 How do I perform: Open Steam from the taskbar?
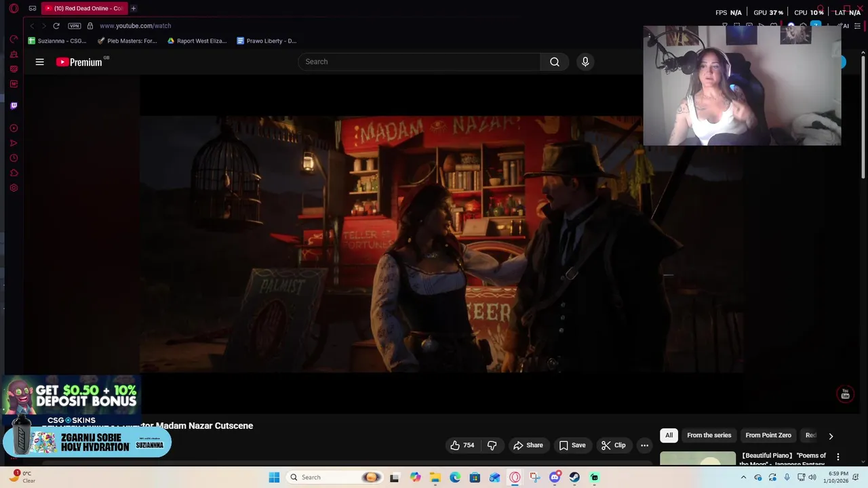click(575, 477)
